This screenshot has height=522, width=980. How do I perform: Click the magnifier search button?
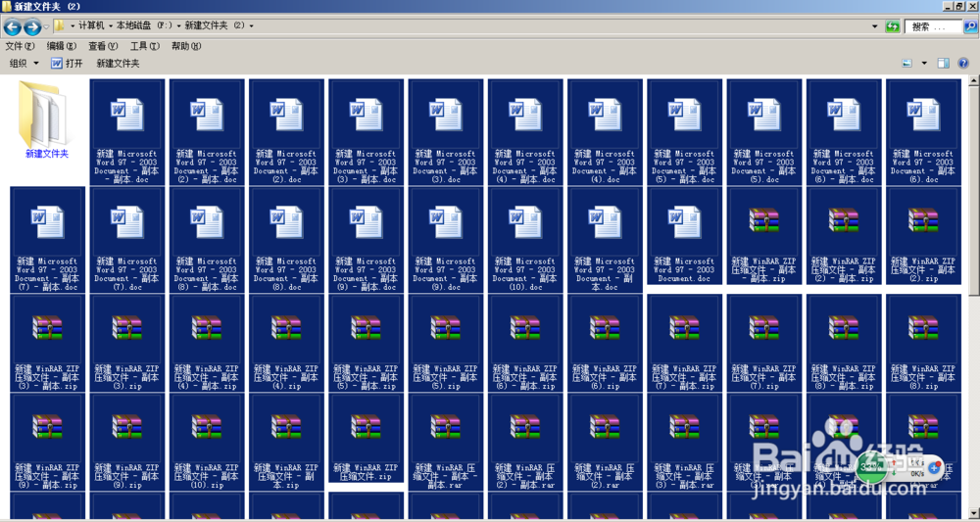[970, 26]
